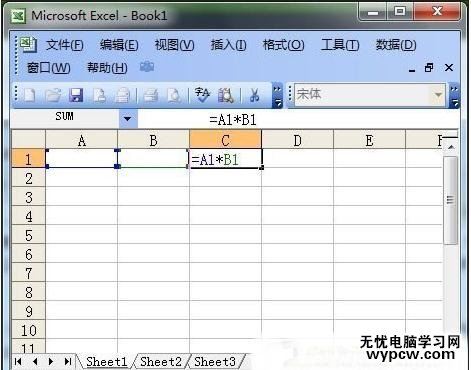Go to first sheet navigation arrow
Screen dimensions: 471x370
[x=18, y=361]
